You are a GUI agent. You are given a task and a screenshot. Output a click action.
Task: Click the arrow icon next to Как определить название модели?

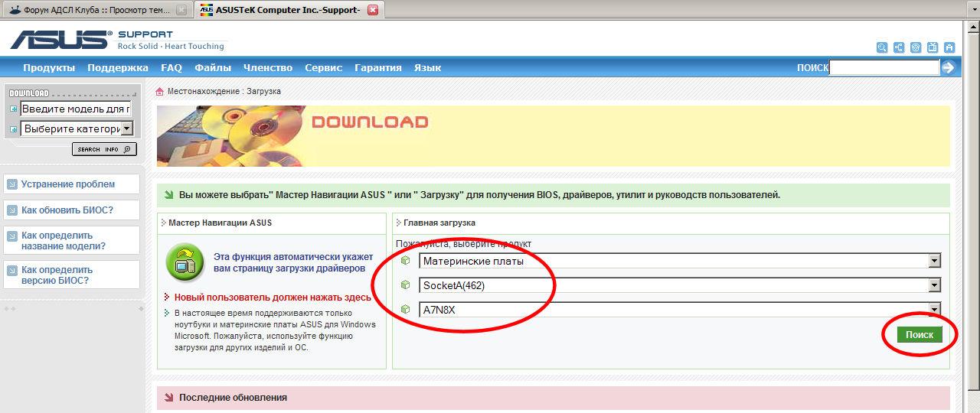coord(11,236)
